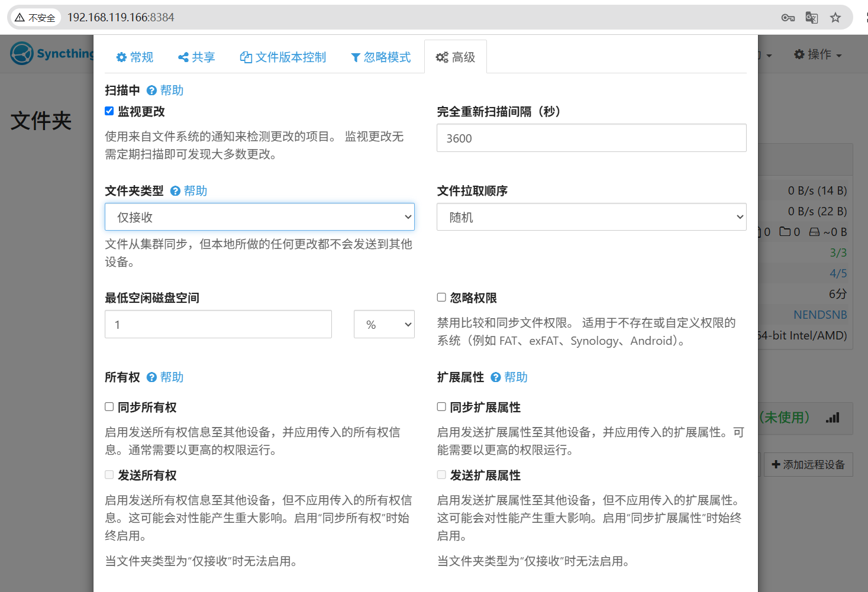Click the NENDSNB device name link
Screen dimensions: 868x592
pyautogui.click(x=820, y=315)
